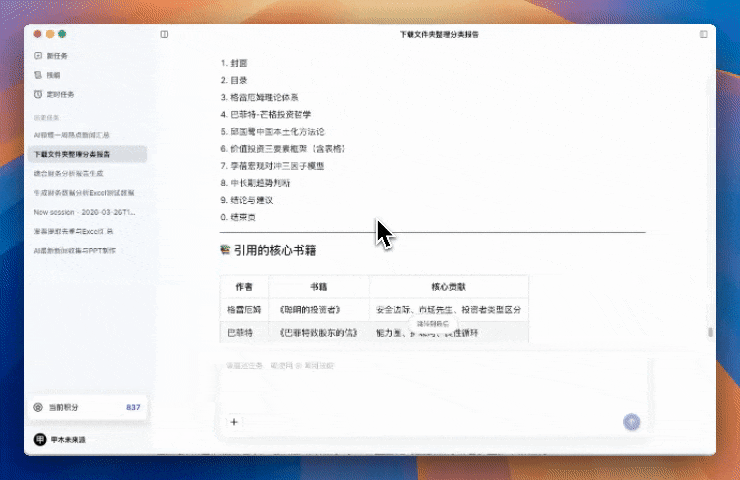Click the 定时任务 label in sidebar
740x480 pixels.
60,94
